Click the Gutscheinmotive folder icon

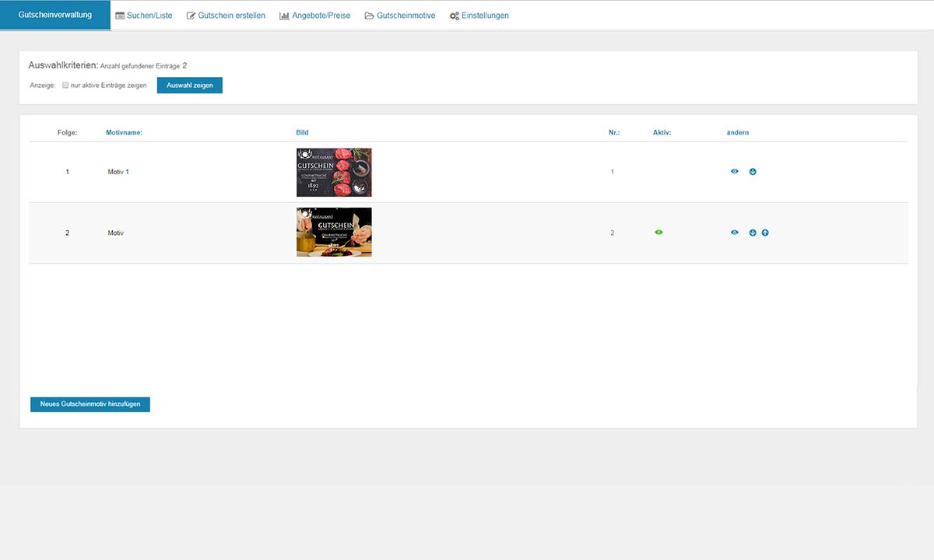tap(369, 16)
